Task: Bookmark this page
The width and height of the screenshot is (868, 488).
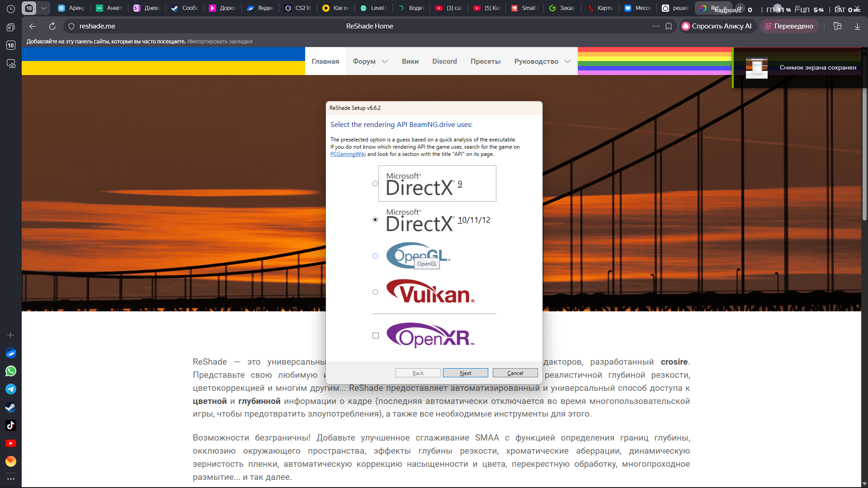Action: 669,26
